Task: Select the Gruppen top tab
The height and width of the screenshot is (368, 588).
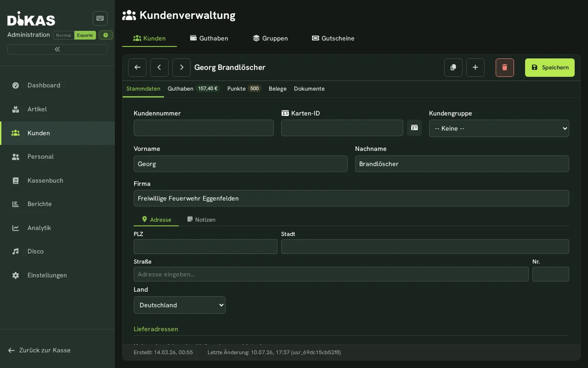Action: click(x=270, y=38)
